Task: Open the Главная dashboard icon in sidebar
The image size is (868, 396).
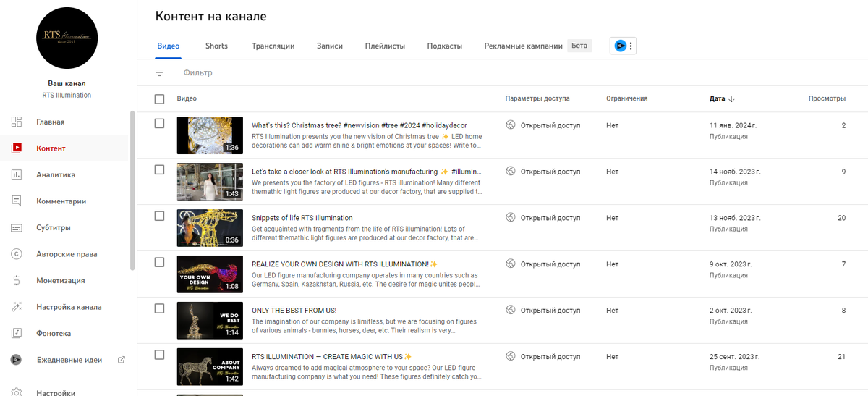Action: (16, 122)
